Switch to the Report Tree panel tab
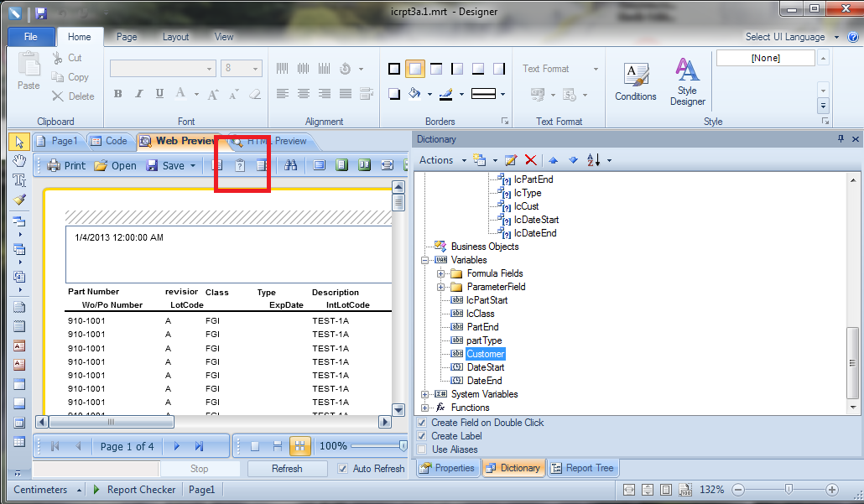Screen dimensions: 864x504 coord(582,468)
